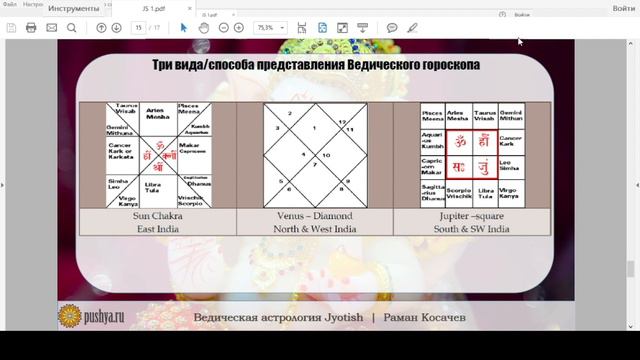Click the Fit to width scrolling icon
The width and height of the screenshot is (640, 360).
(x=302, y=28)
